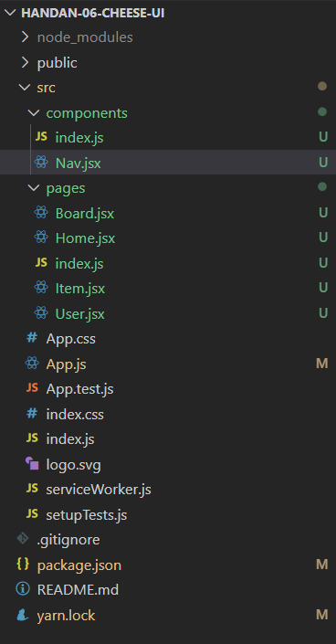336x644 pixels.
Task: Open the Home.jsx file name
Action: 85,238
